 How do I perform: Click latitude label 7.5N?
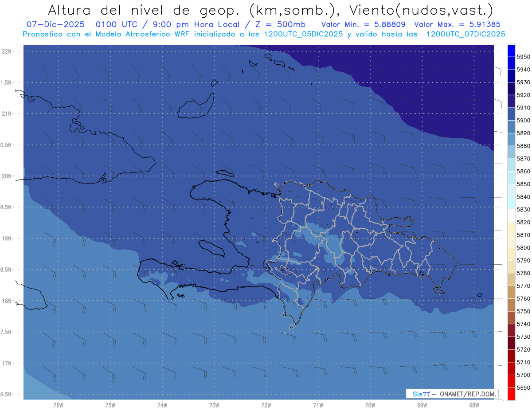(x=6, y=332)
